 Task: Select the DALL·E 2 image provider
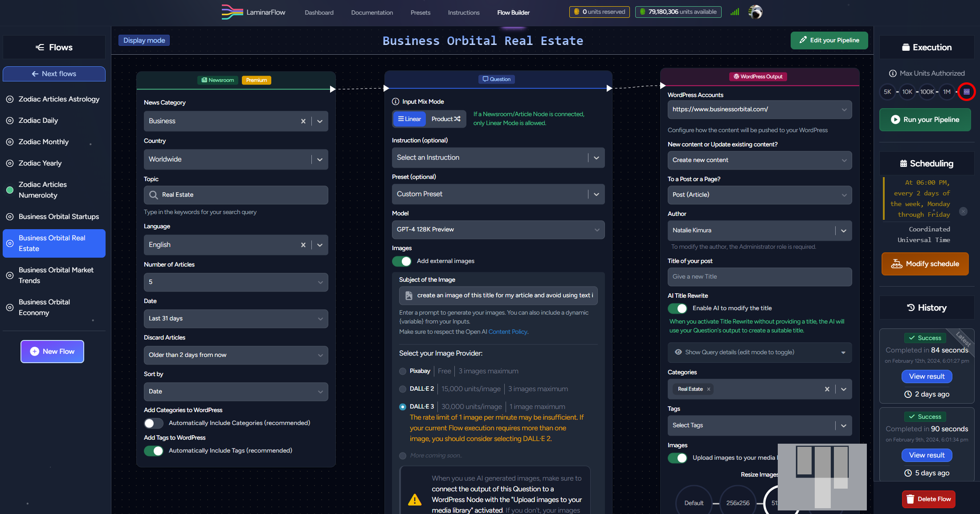403,389
